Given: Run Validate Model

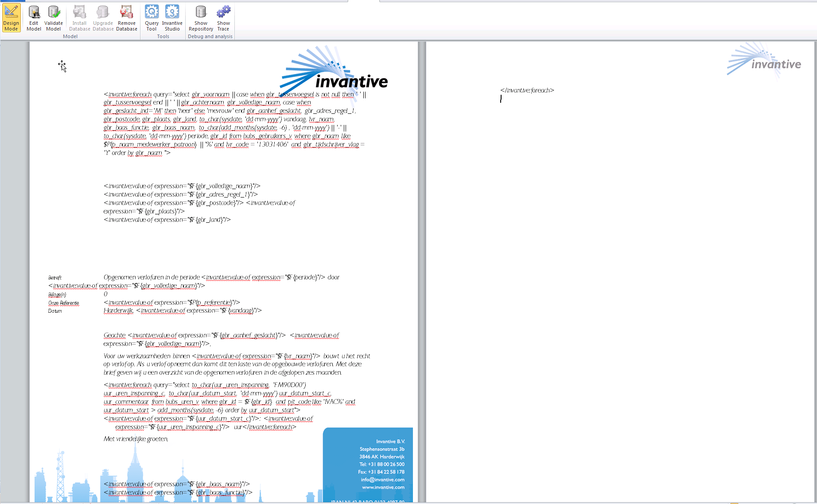Looking at the screenshot, I should (x=54, y=18).
